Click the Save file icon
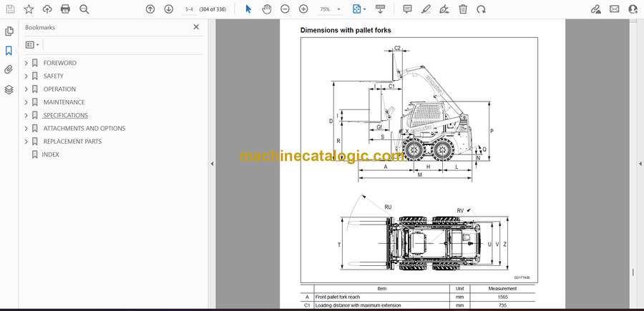 pos(10,9)
